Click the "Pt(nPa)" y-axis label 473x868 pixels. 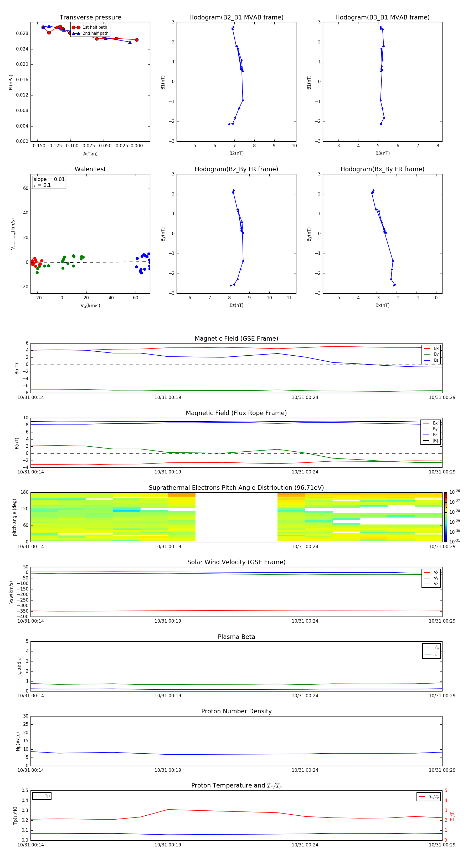coord(11,82)
